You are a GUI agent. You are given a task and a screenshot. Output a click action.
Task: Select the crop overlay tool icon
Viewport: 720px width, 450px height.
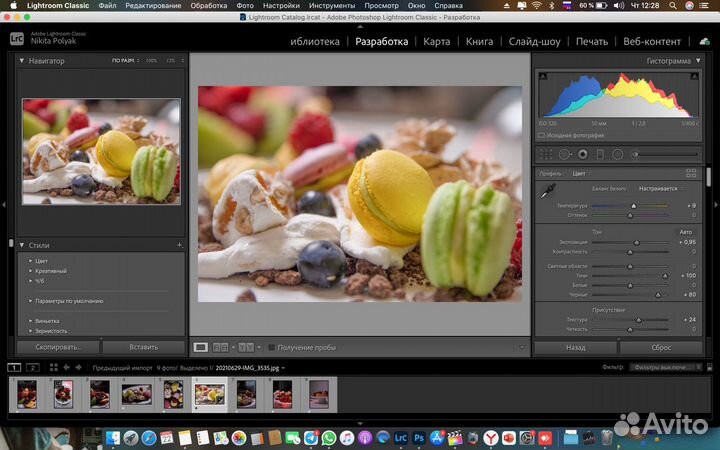[x=546, y=155]
